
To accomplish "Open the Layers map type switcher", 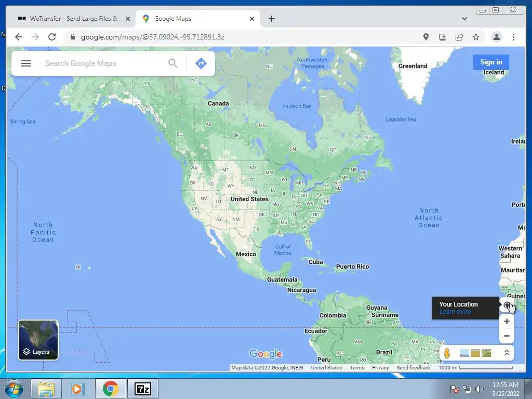I will (x=38, y=340).
